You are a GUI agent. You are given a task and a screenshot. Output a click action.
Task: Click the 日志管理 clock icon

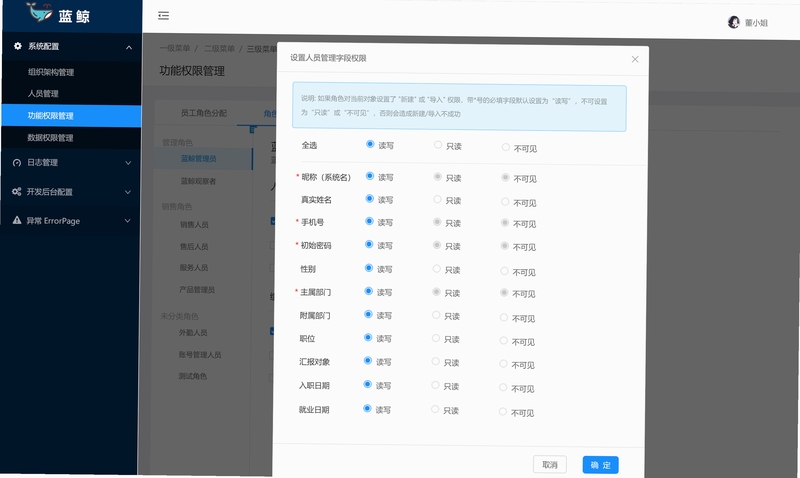pos(17,163)
